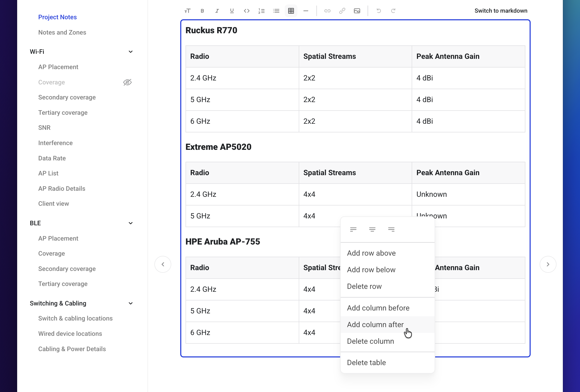Click the insert table toolbar icon
Viewport: 580px width, 392px height.
(x=291, y=11)
